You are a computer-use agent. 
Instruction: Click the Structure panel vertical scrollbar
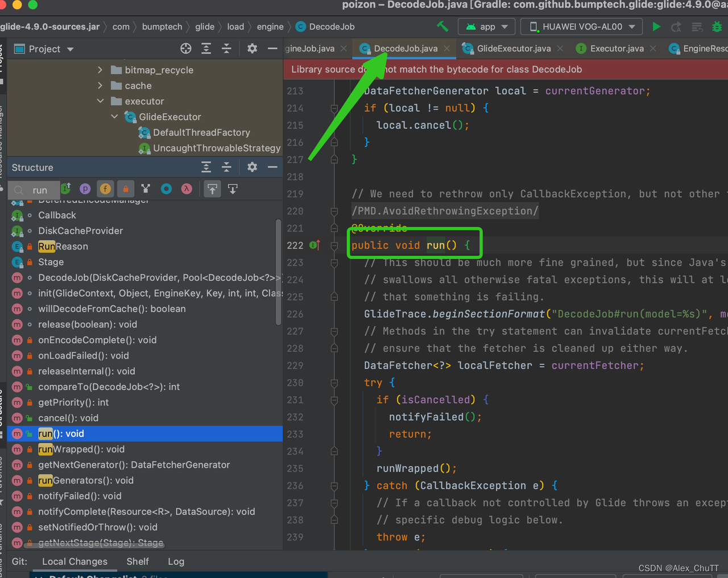click(x=279, y=272)
